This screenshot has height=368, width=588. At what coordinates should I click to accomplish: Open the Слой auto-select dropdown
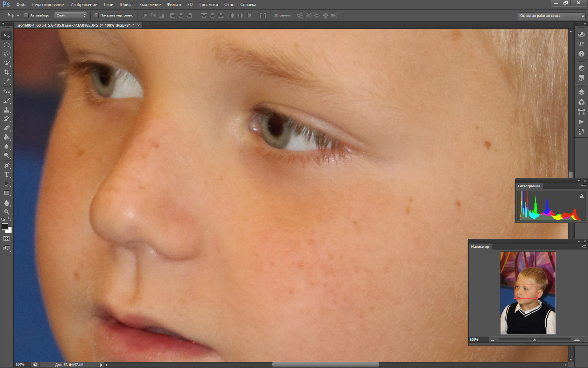(x=70, y=15)
